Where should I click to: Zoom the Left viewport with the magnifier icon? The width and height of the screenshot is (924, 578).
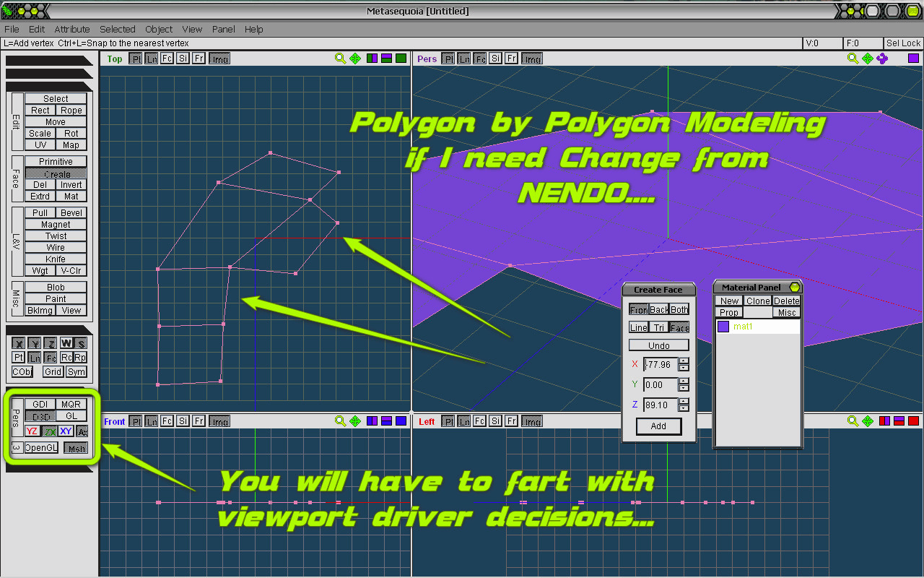[853, 420]
